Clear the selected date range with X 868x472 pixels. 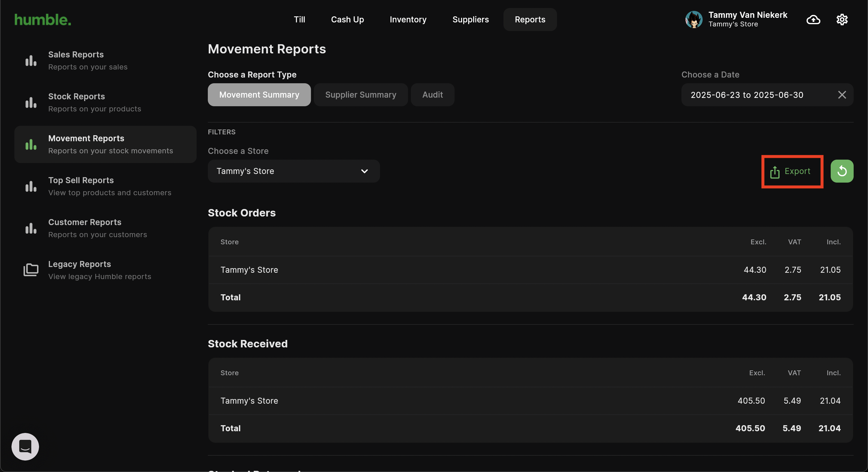pos(842,95)
